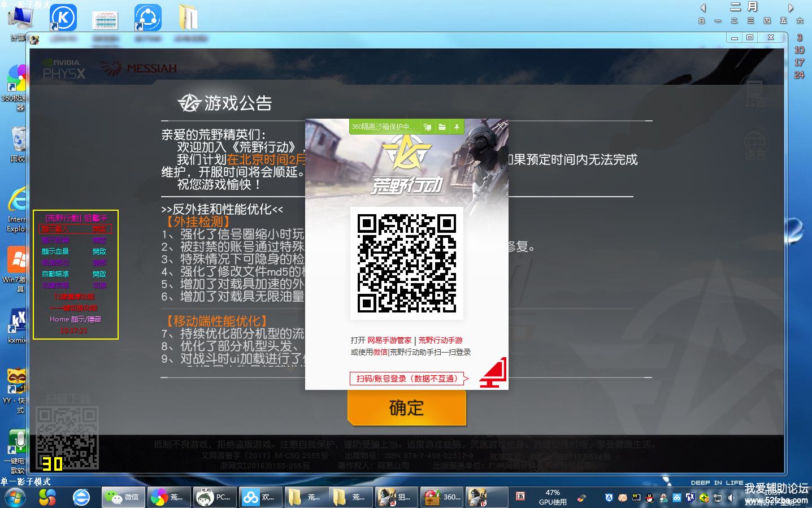Switch to 狙... game taskbar item
The width and height of the screenshot is (812, 508).
pyautogui.click(x=396, y=497)
